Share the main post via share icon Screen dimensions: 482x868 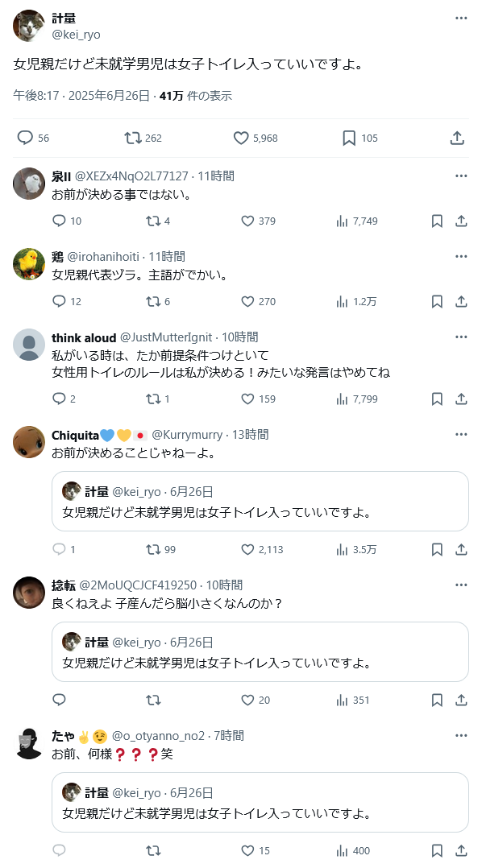[x=457, y=138]
